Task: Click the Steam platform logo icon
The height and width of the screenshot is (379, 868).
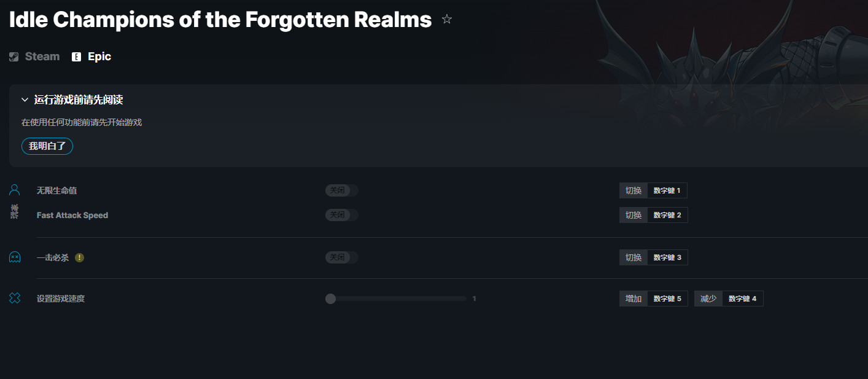Action: 14,57
